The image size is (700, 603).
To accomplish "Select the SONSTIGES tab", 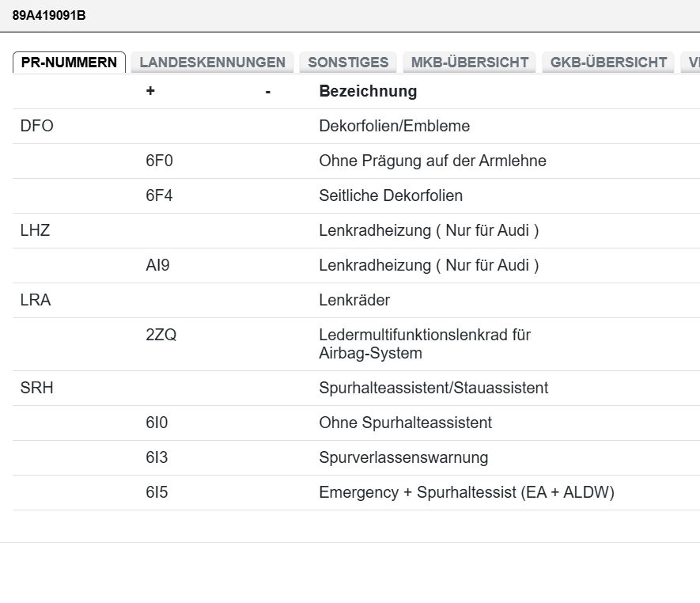I will (x=348, y=63).
